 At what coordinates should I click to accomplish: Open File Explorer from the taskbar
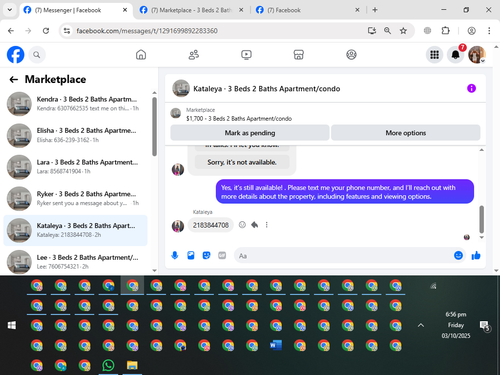pyautogui.click(x=132, y=366)
